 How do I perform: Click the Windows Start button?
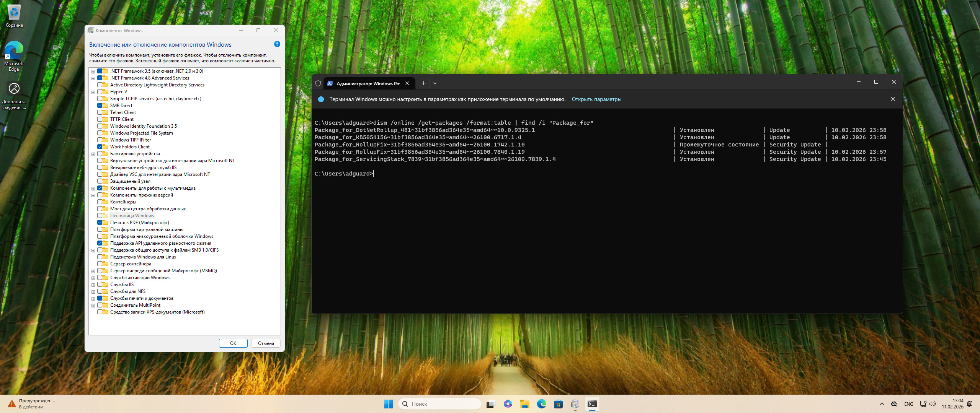tap(388, 404)
